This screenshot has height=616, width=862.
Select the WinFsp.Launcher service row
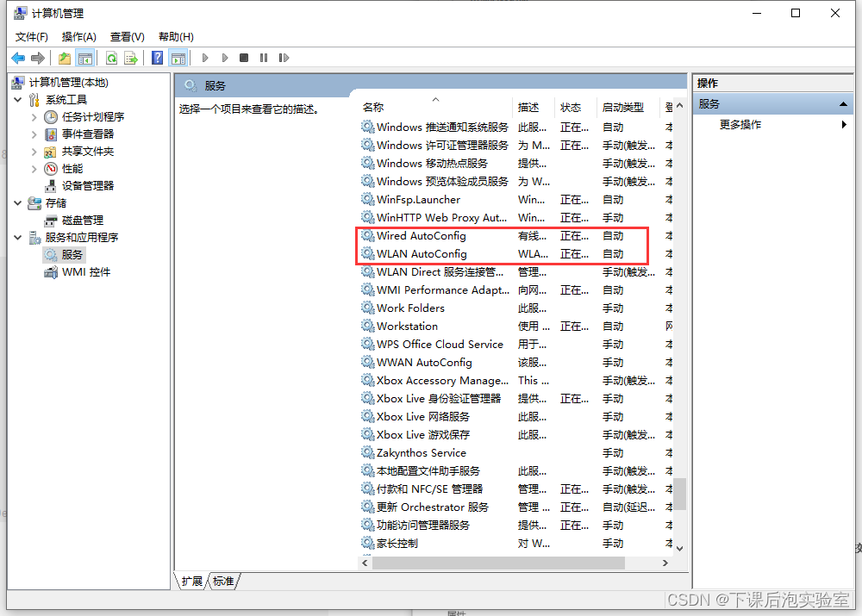point(516,200)
